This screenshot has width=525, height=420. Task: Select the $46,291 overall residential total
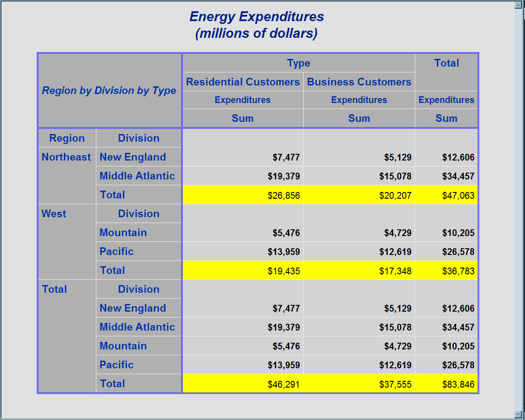243,384
